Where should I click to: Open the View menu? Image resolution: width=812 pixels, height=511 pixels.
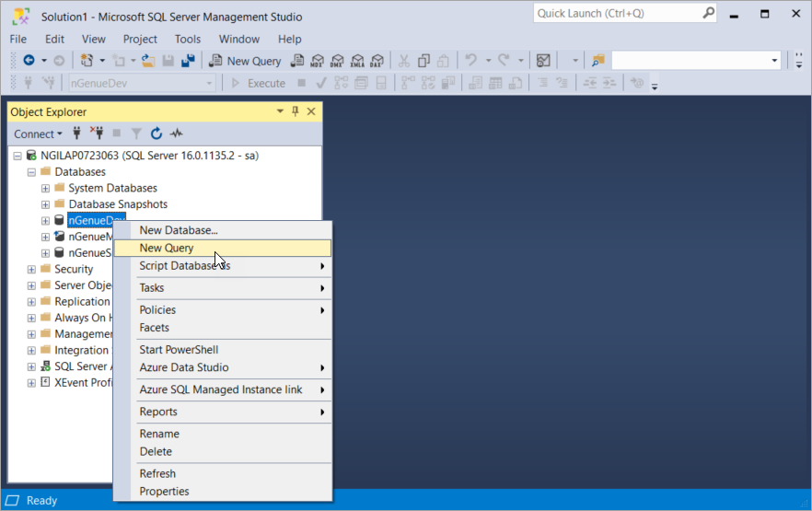click(94, 39)
